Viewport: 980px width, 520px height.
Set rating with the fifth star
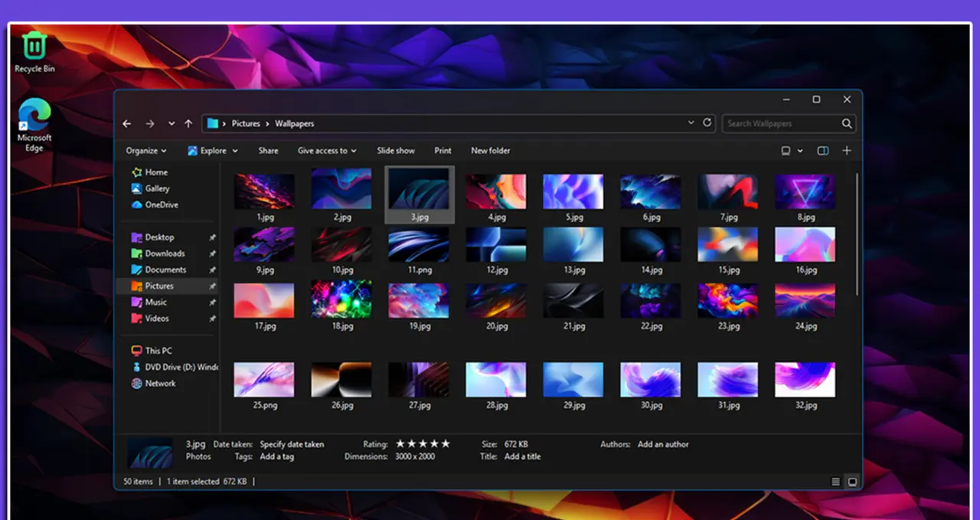446,443
